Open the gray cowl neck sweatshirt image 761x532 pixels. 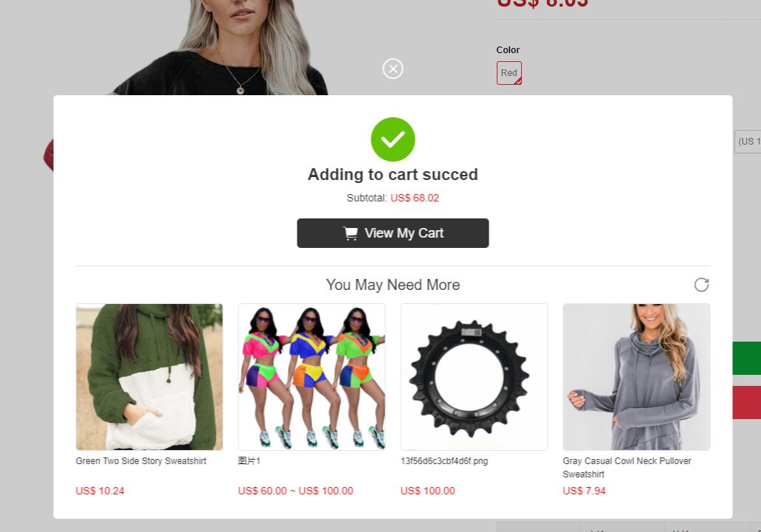click(636, 377)
